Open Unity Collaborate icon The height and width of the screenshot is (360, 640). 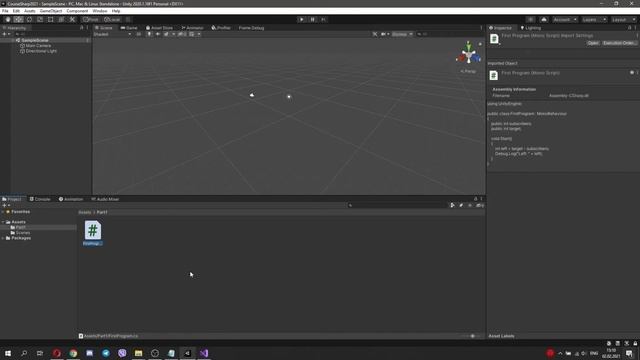530,19
